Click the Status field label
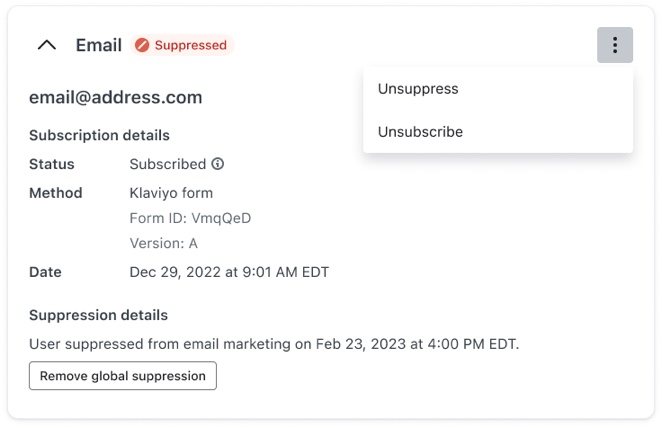This screenshot has width=662, height=428. coord(52,164)
